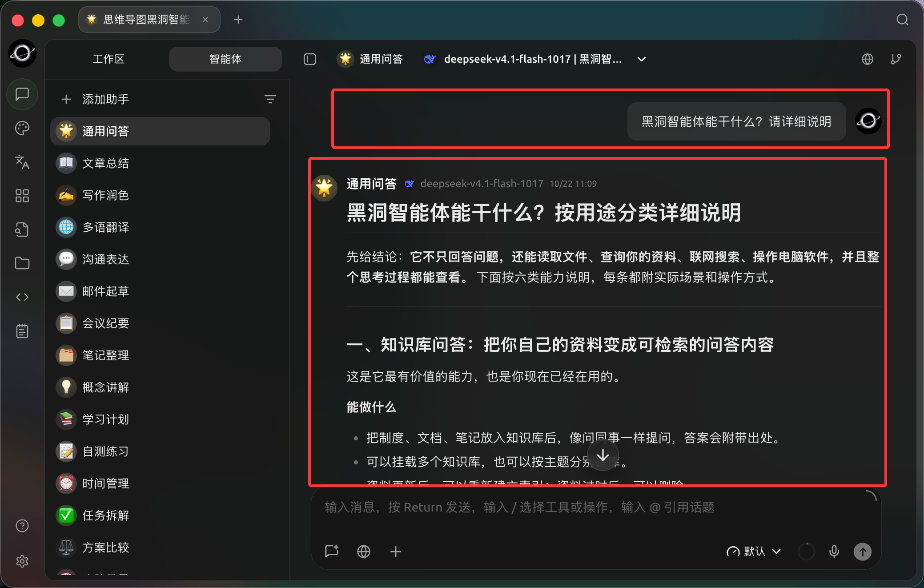
Task: Click the model name deepseek-v4.1-flash-1017 in reply header
Action: click(482, 184)
